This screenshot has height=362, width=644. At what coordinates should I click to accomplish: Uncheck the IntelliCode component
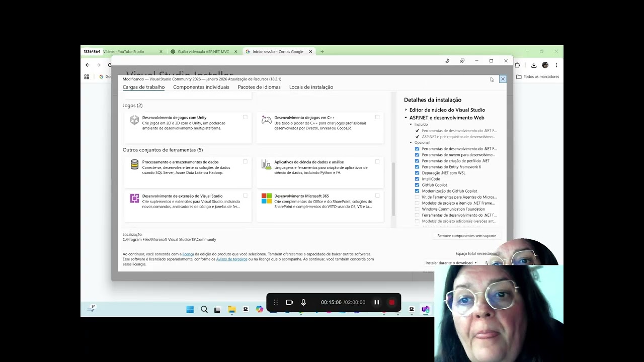(417, 179)
